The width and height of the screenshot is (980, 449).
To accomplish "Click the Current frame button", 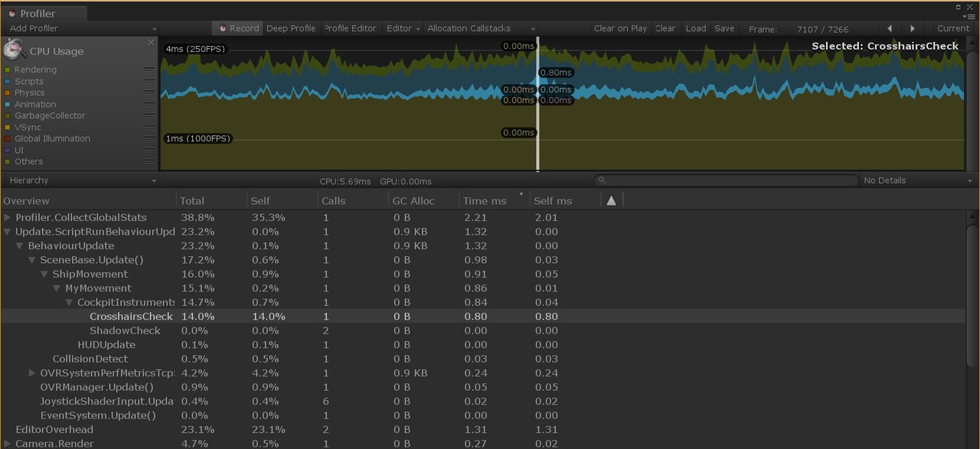I will click(953, 28).
